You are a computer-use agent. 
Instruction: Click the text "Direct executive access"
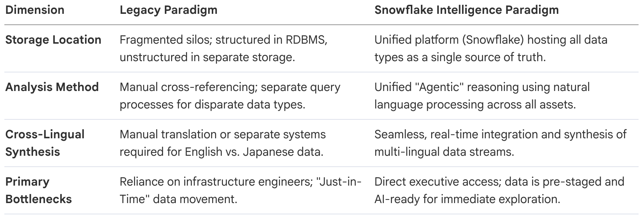point(436,182)
